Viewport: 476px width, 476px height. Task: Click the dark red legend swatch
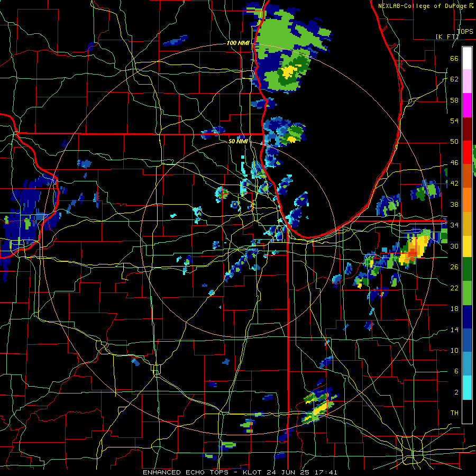[x=467, y=129]
